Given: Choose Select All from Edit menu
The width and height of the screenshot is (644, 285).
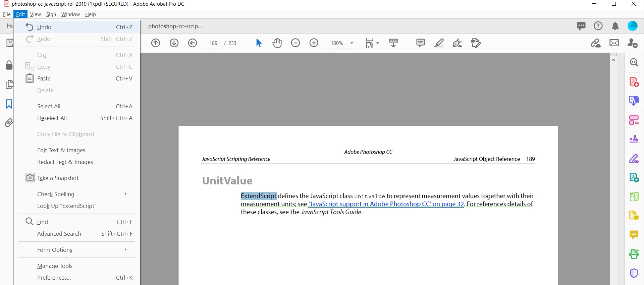Looking at the screenshot, I should (77, 106).
